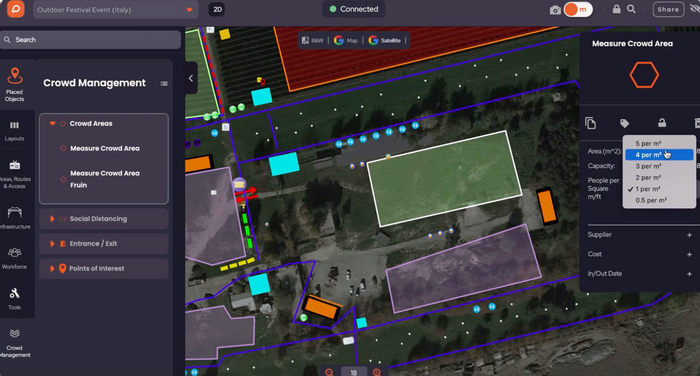The width and height of the screenshot is (700, 376).
Task: Open the Infrastructure sidebar section
Action: pos(15,217)
